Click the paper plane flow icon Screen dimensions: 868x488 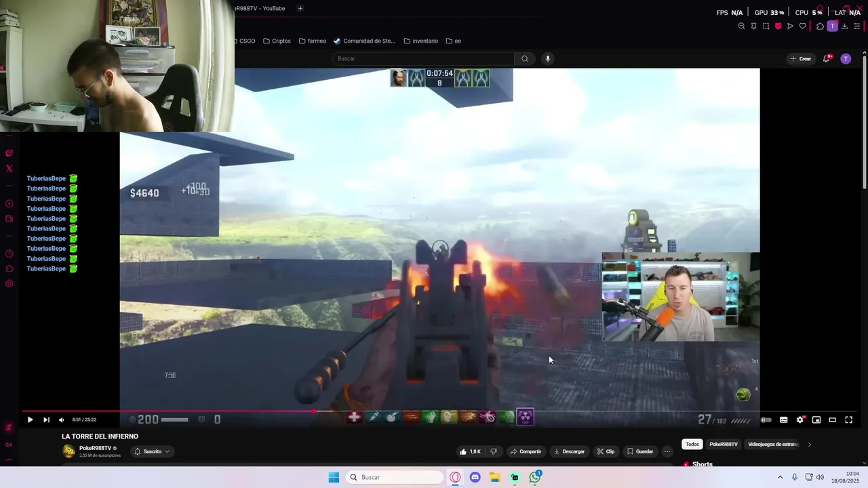click(790, 26)
